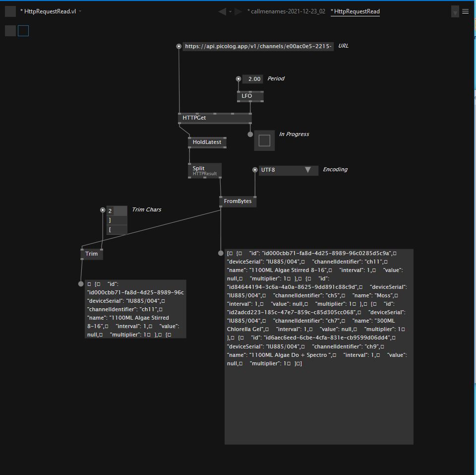Open the dark dropdown button beside hamburger menu
Screen dimensions: 476x475
tap(455, 11)
